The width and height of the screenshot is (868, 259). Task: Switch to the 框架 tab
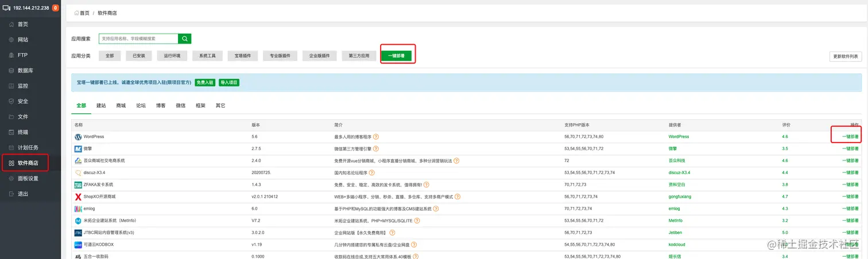pos(200,105)
